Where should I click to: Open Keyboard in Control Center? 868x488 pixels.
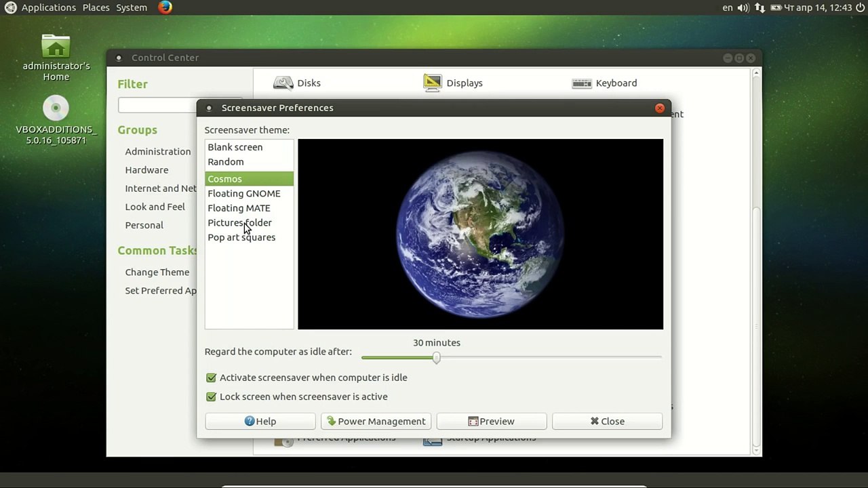[x=604, y=83]
